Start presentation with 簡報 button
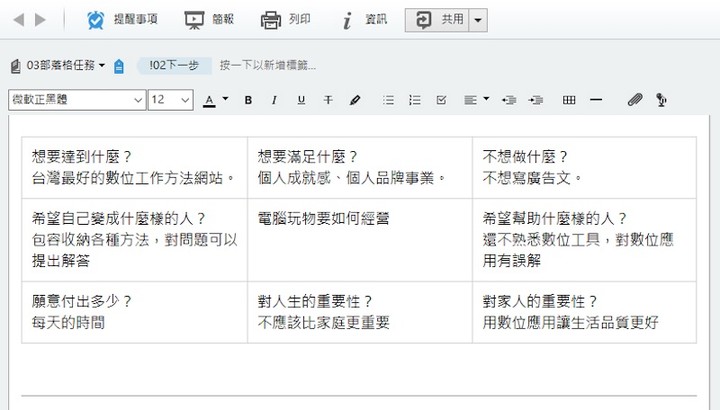The width and height of the screenshot is (720, 410). pyautogui.click(x=194, y=19)
